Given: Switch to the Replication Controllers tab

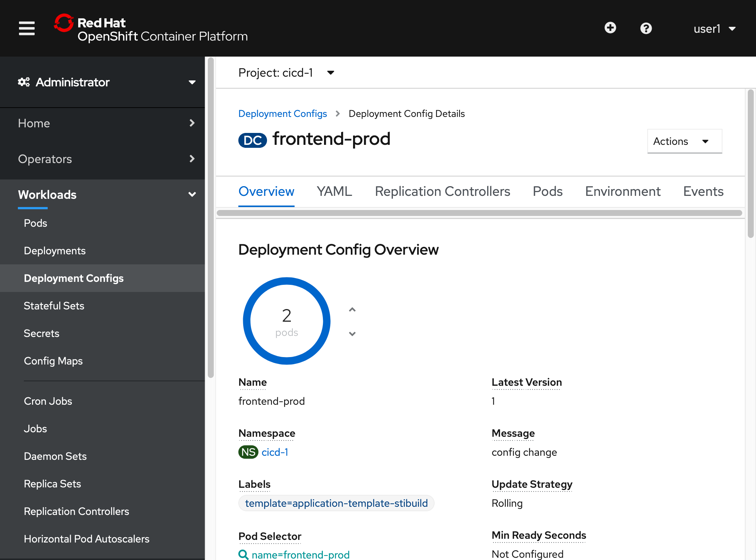Looking at the screenshot, I should coord(442,191).
